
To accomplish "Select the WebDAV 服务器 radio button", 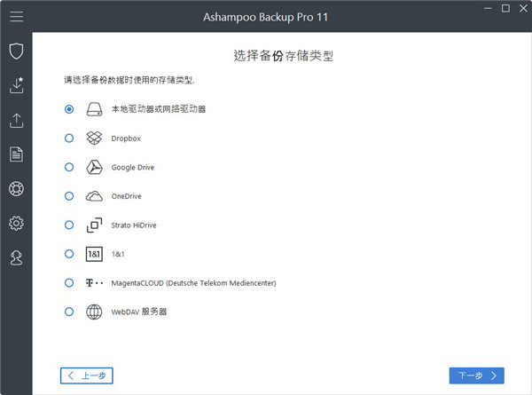I will tap(69, 312).
